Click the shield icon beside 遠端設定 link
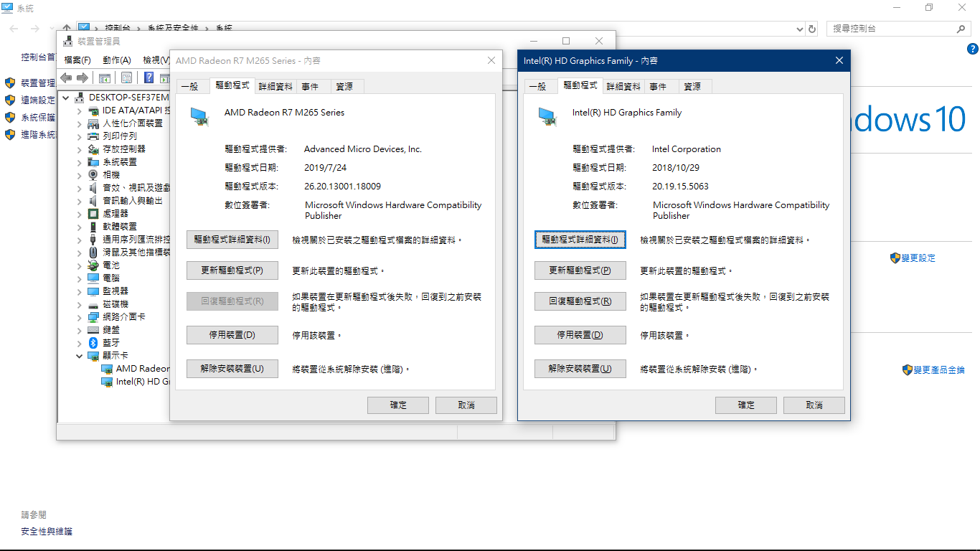The image size is (980, 551). [x=10, y=100]
